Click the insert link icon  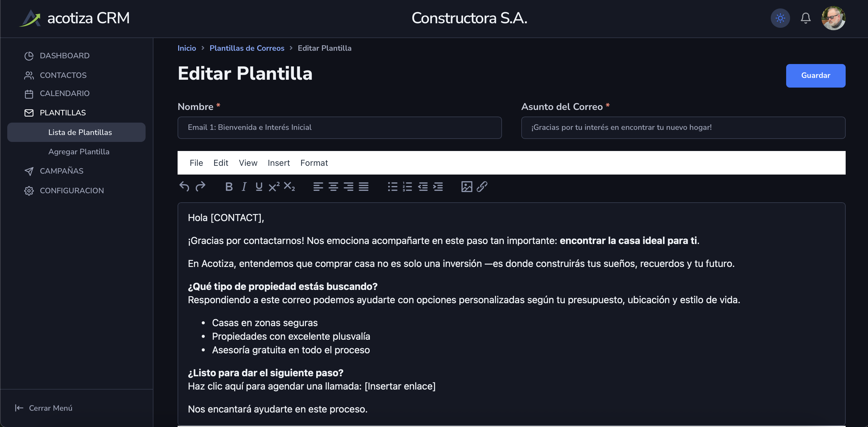tap(482, 186)
